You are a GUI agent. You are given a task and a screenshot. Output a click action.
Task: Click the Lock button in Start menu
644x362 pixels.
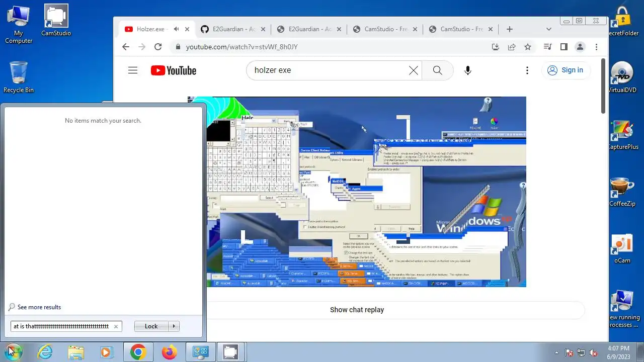click(x=151, y=326)
